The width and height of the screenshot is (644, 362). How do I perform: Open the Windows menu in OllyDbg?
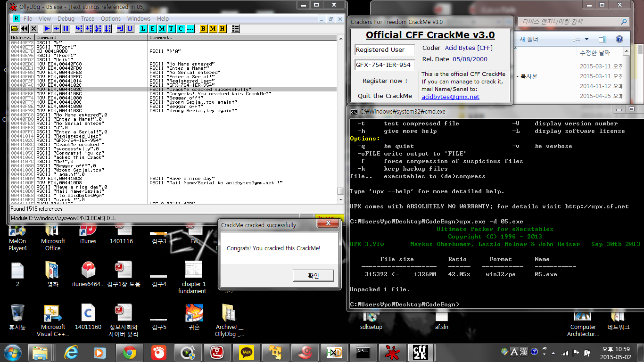[138, 18]
